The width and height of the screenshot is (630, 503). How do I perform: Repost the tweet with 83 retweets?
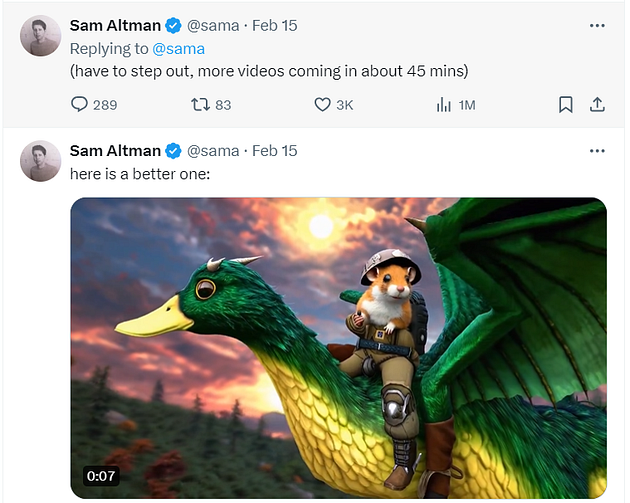coord(200,105)
